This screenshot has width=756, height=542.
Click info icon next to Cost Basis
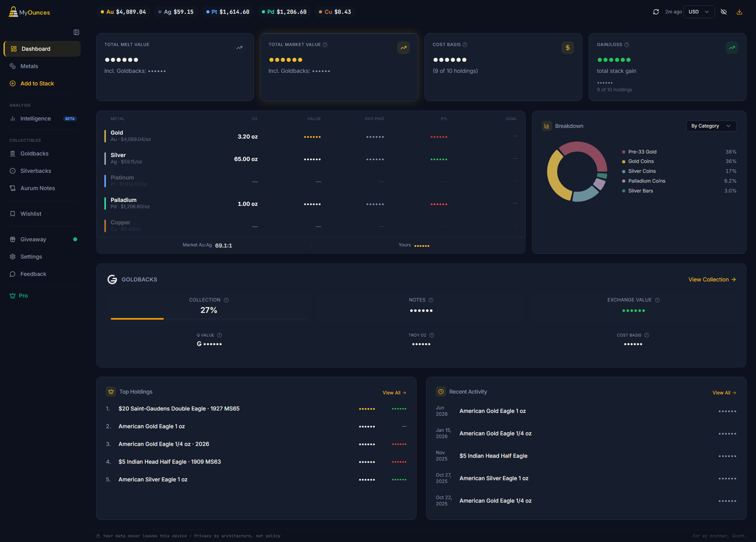click(x=465, y=45)
